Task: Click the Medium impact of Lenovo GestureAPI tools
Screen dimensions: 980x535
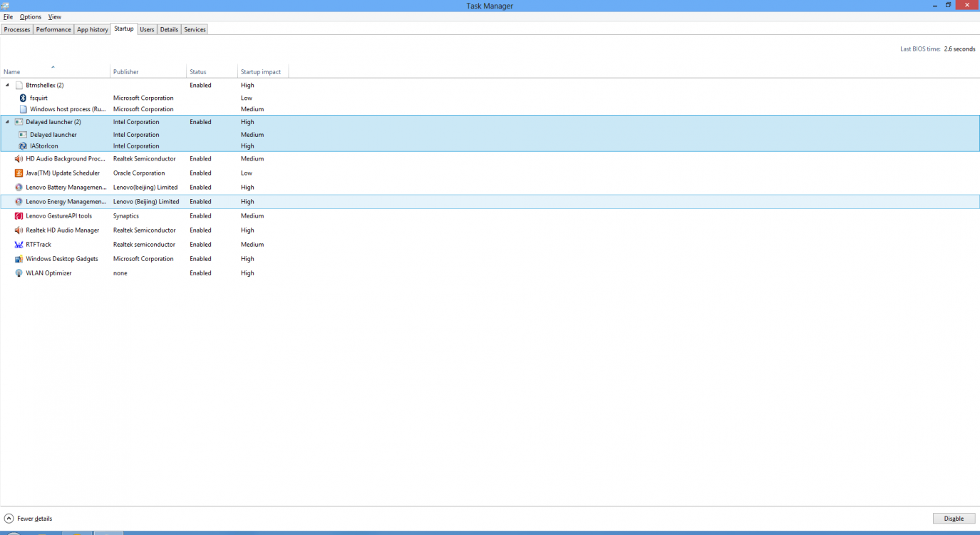Action: tap(252, 216)
